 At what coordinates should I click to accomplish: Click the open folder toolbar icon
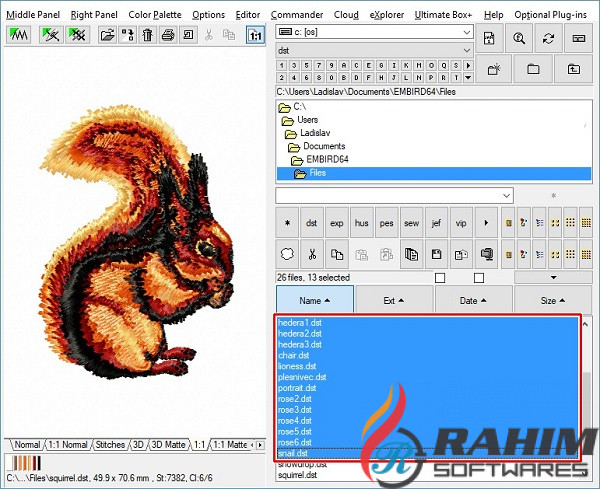(x=107, y=35)
